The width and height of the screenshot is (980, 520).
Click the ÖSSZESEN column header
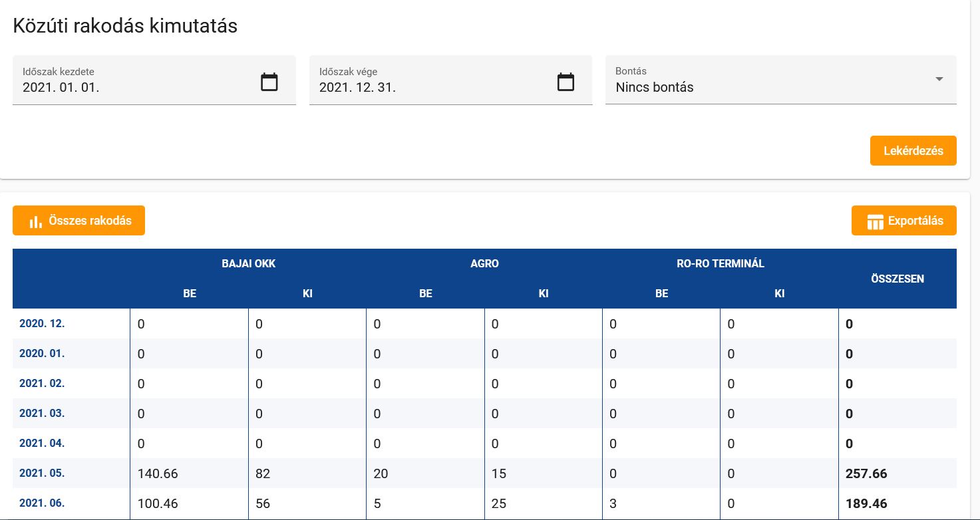(x=897, y=279)
